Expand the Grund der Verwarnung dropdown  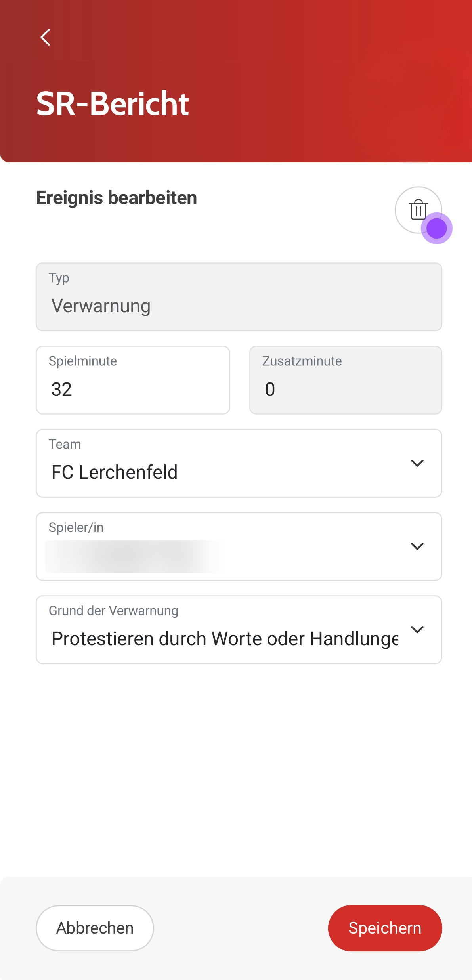[239, 630]
